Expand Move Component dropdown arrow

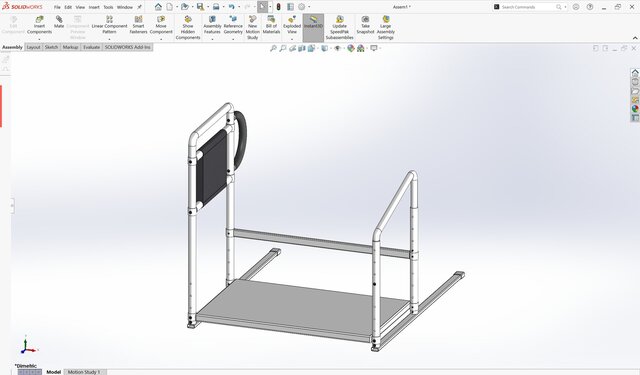point(161,39)
